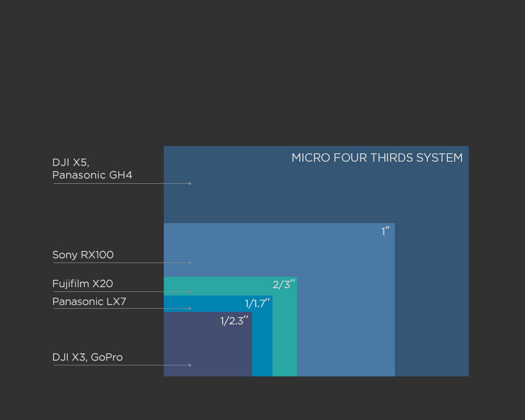
Task: Click the 'DJI X3, GoPro' label
Action: point(87,357)
